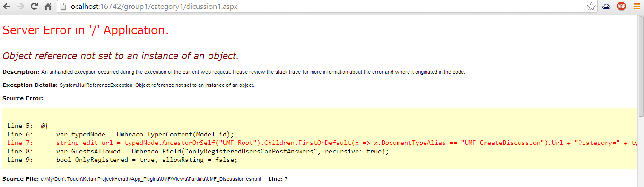Select the red Line 7 source code line

[x=322, y=143]
